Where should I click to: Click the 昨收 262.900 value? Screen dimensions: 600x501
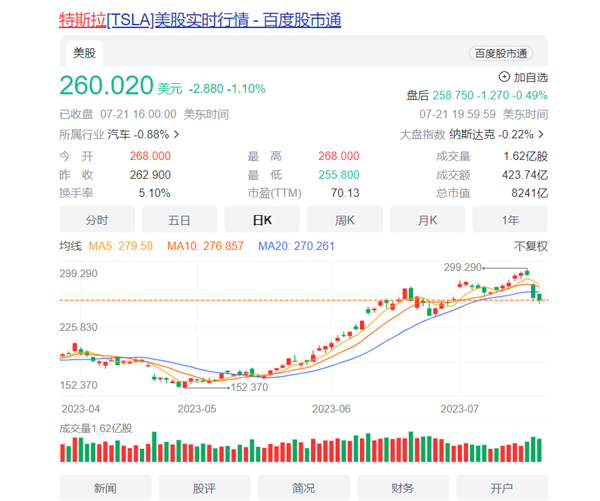point(150,175)
